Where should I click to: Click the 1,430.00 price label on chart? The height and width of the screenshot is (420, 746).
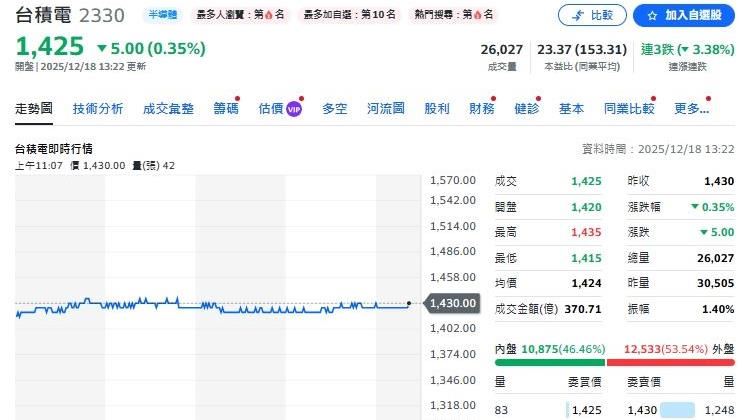coord(452,303)
